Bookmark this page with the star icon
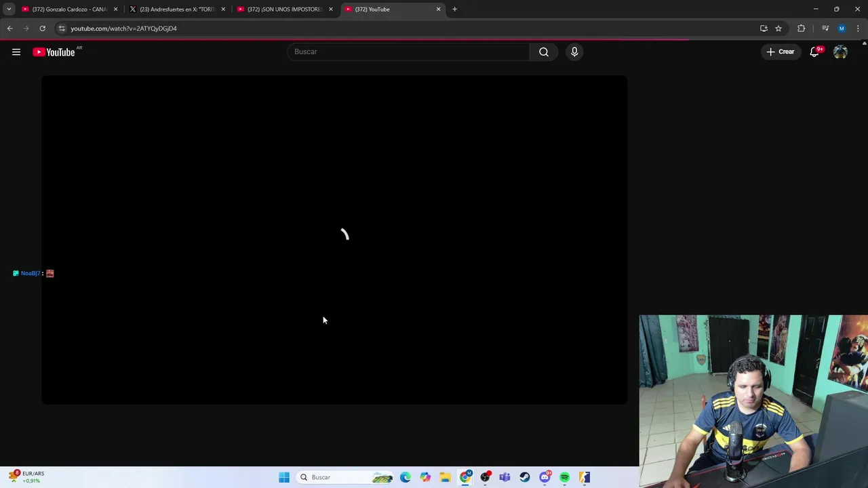The image size is (868, 488). (x=778, y=28)
